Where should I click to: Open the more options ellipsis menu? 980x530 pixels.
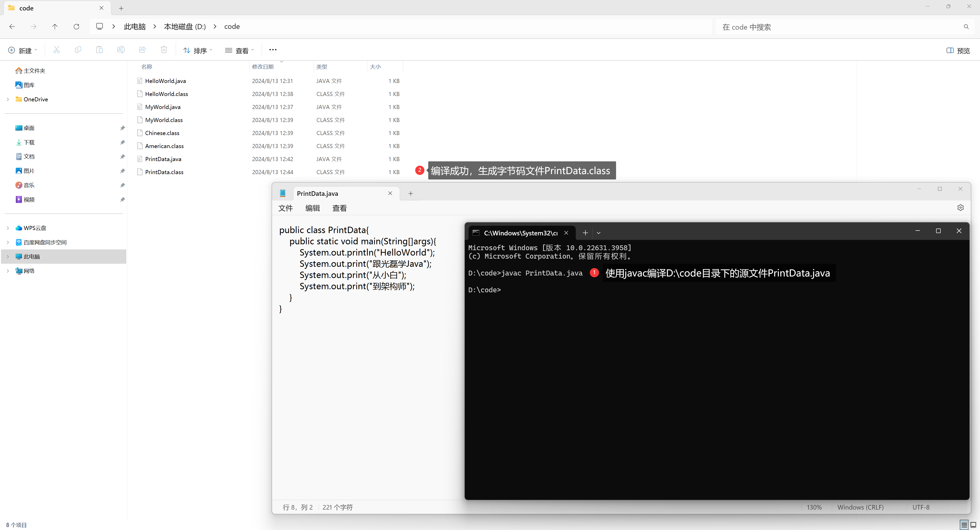tap(273, 50)
